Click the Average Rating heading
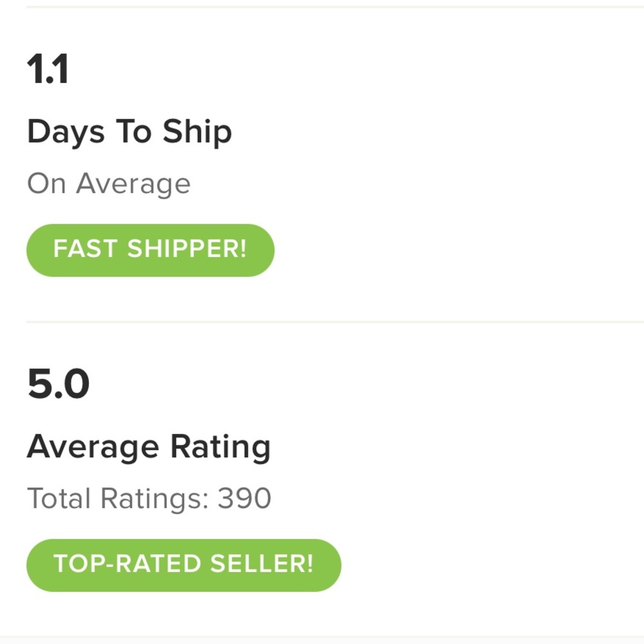644x644 pixels. click(149, 448)
